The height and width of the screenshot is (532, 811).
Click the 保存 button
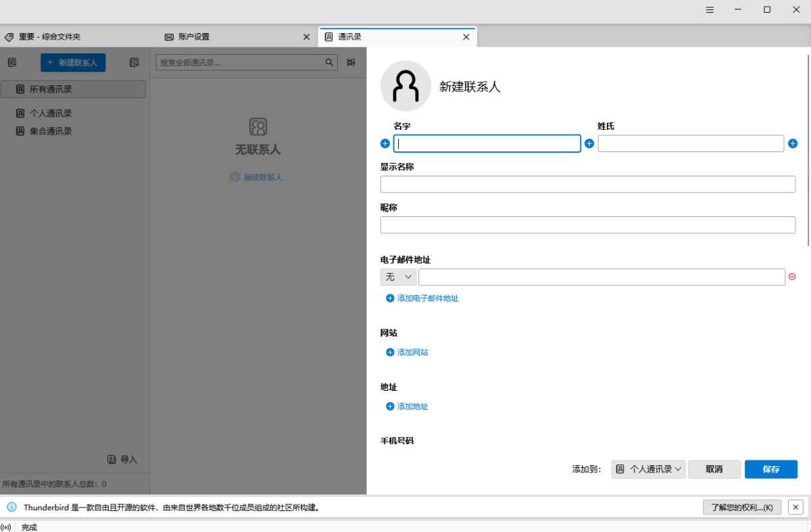click(770, 469)
